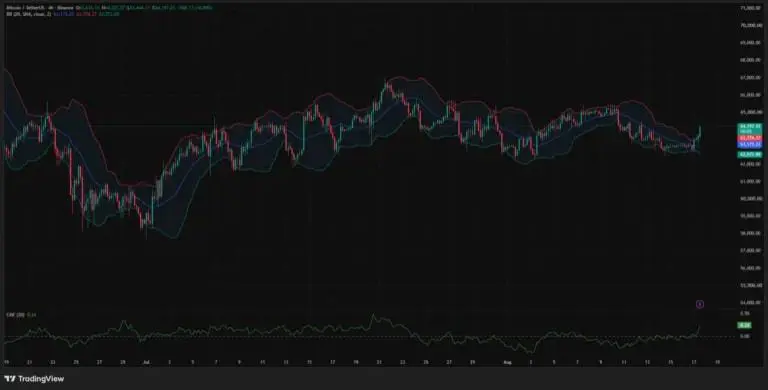The width and height of the screenshot is (768, 390).
Task: Click the 67,000.00 price axis label
Action: click(x=751, y=77)
